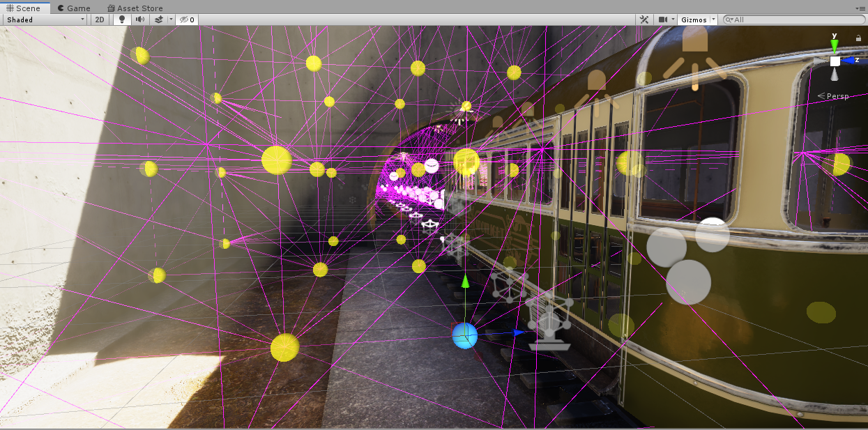
Task: Toggle scene effects layers icon
Action: point(158,20)
